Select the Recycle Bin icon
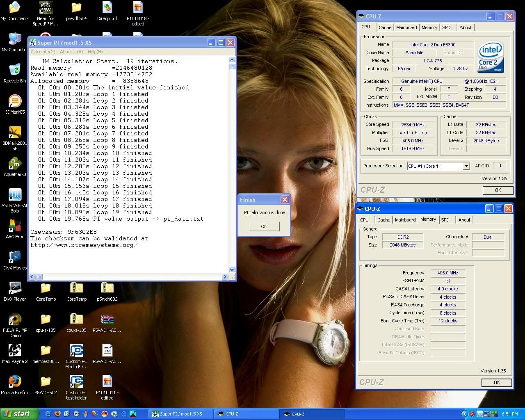The width and height of the screenshot is (525, 420). 15,73
